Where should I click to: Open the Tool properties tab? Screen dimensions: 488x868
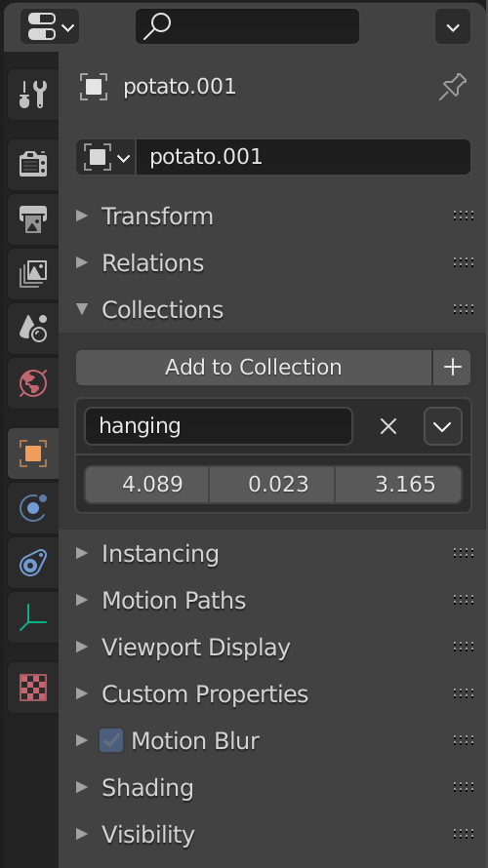tap(33, 94)
